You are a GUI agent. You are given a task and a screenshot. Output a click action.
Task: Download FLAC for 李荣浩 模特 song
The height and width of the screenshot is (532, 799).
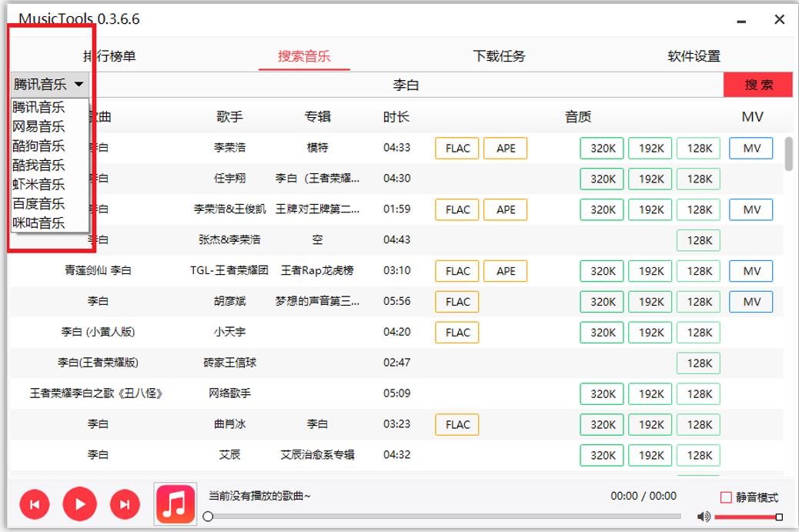tap(457, 149)
